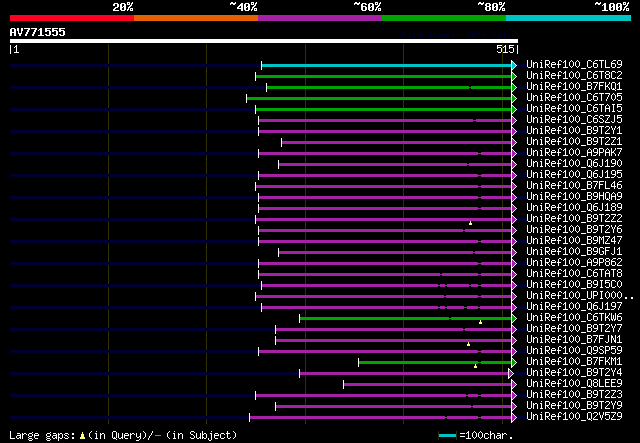Click the yellow gap marker under the B7FJN1 row
Image resolution: width=640 pixels, height=443 pixels.
pyautogui.click(x=469, y=345)
